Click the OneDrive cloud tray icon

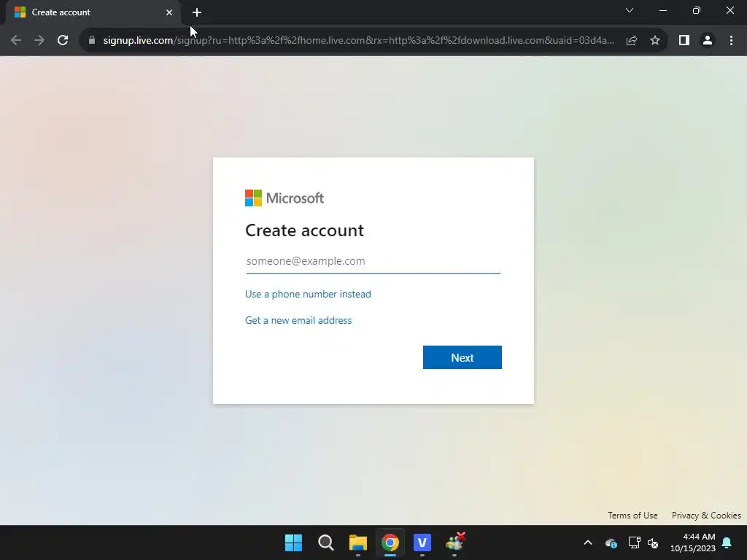611,542
